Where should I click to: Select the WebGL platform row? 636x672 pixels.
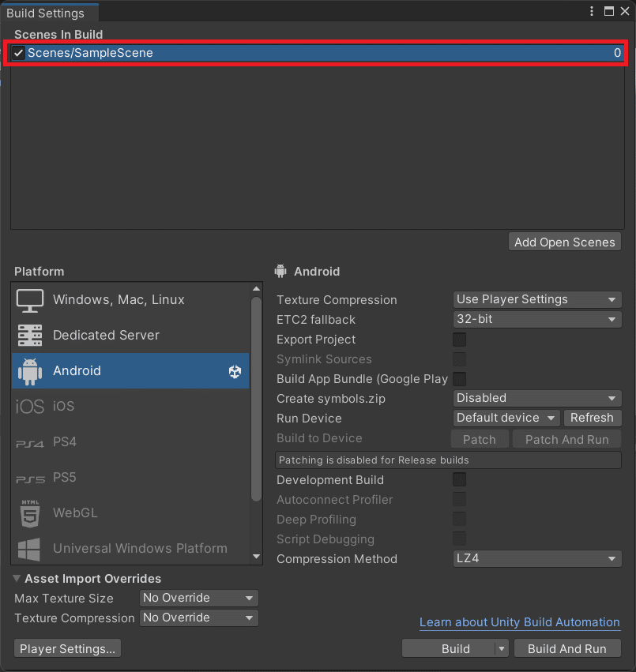(x=130, y=513)
